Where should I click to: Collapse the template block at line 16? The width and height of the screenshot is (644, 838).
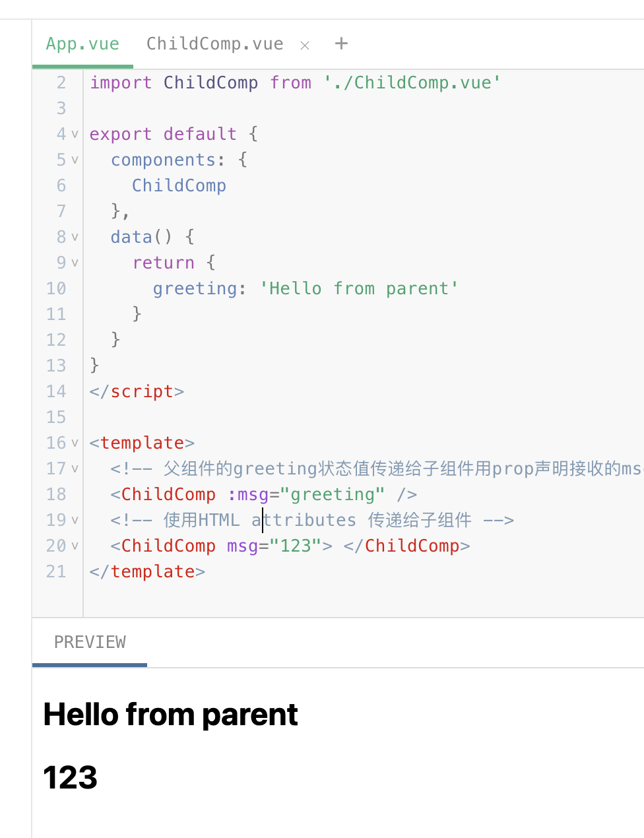pyautogui.click(x=75, y=443)
